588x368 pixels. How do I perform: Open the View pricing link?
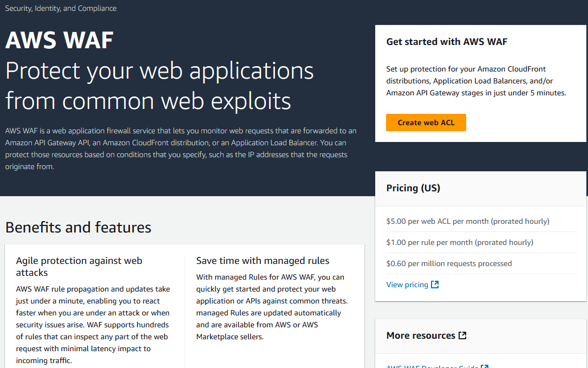click(407, 285)
